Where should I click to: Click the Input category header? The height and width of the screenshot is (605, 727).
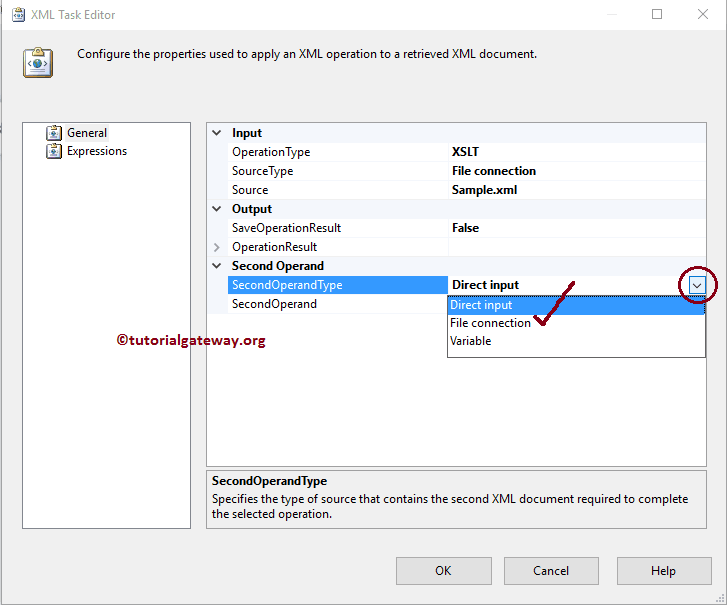247,133
